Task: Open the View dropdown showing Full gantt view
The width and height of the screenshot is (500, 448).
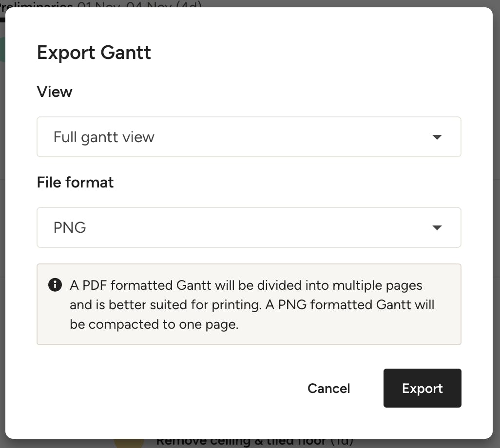Action: (249, 137)
